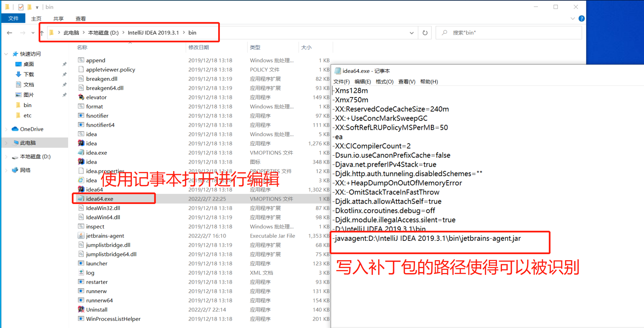
Task: Select the IdeaWin64.dll file
Action: click(103, 217)
